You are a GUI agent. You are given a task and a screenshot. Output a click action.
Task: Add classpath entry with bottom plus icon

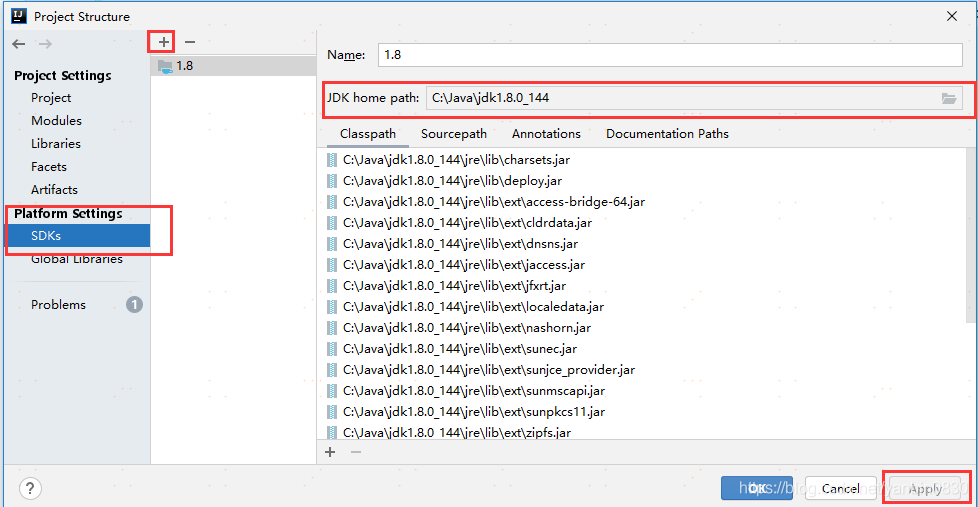330,452
